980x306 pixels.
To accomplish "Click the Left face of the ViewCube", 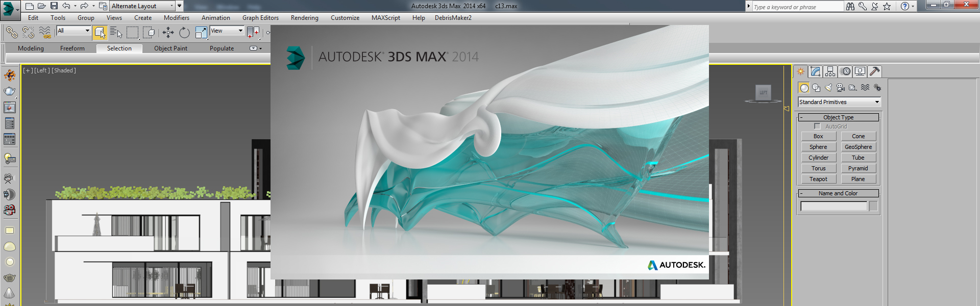I will click(763, 92).
